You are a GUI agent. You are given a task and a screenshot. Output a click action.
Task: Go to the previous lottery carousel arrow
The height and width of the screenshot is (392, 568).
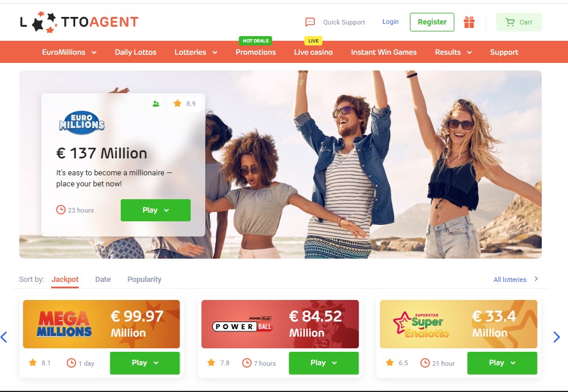(4, 337)
